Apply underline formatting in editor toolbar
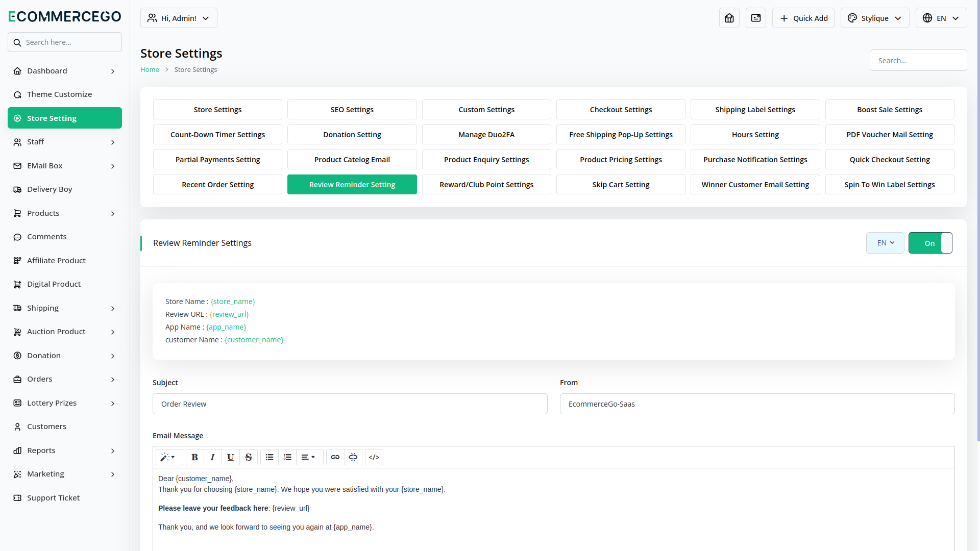This screenshot has width=980, height=551. [x=230, y=457]
